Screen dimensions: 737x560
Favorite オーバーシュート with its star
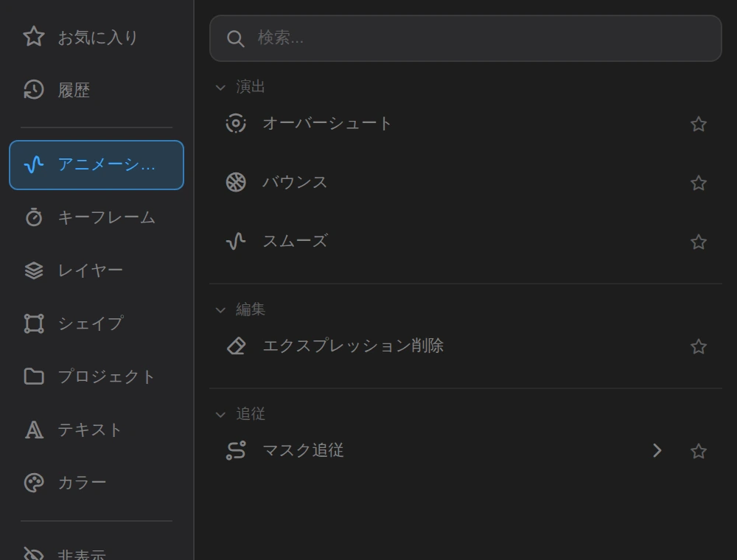click(x=699, y=124)
